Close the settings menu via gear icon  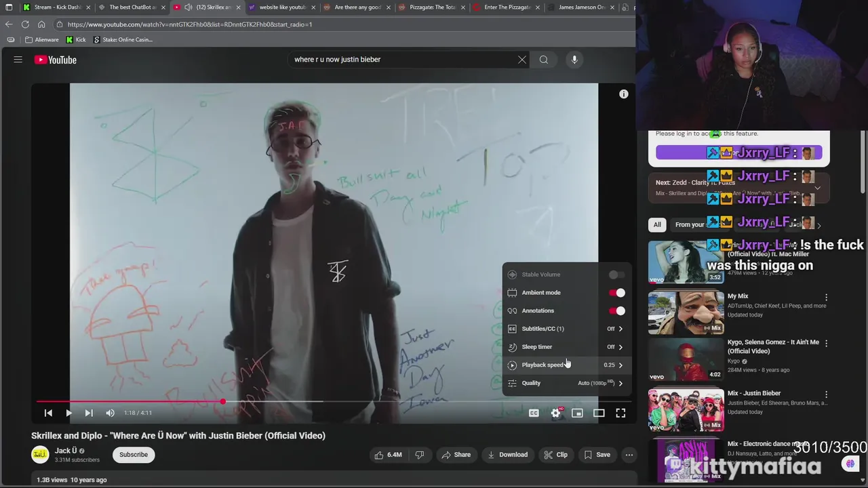click(x=556, y=413)
